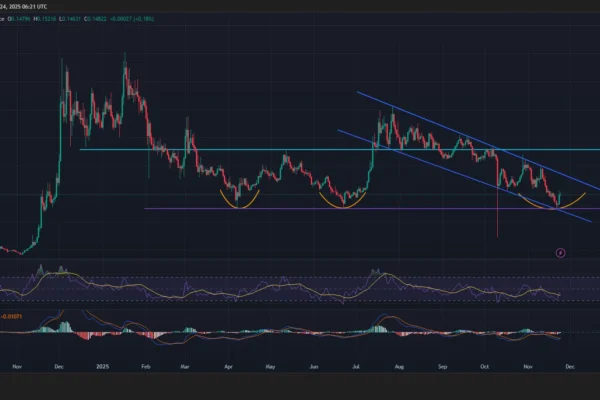The image size is (600, 400).
Task: Click the Jul label on time axis
Action: 355,367
